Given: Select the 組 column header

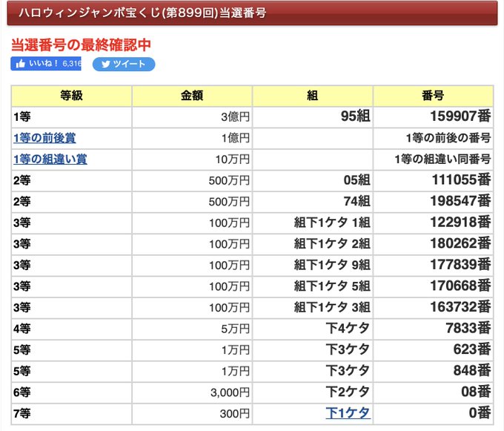Looking at the screenshot, I should pos(313,96).
